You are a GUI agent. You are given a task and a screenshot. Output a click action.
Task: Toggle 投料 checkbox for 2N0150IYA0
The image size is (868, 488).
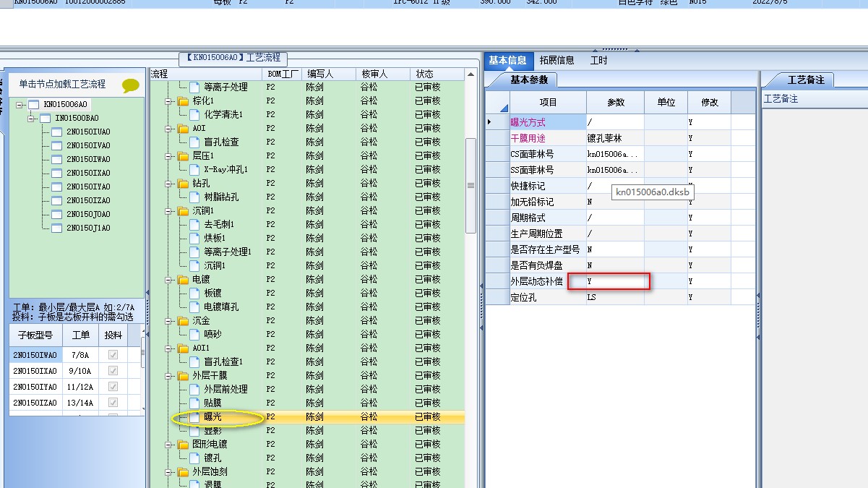tap(113, 386)
